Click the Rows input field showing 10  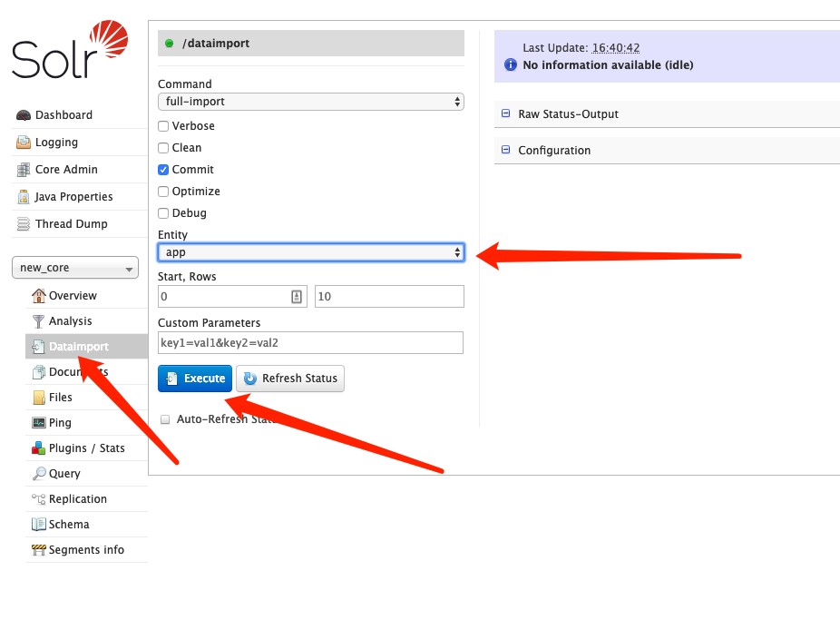coord(389,296)
